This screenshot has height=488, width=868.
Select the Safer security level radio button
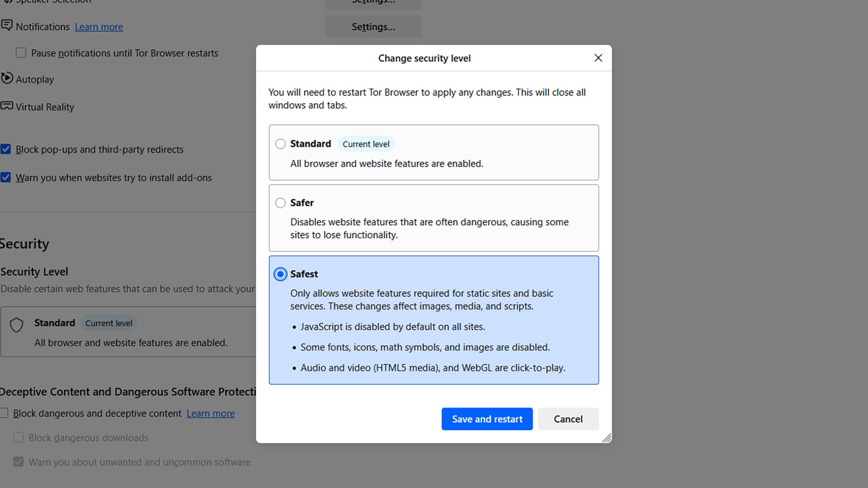click(280, 203)
